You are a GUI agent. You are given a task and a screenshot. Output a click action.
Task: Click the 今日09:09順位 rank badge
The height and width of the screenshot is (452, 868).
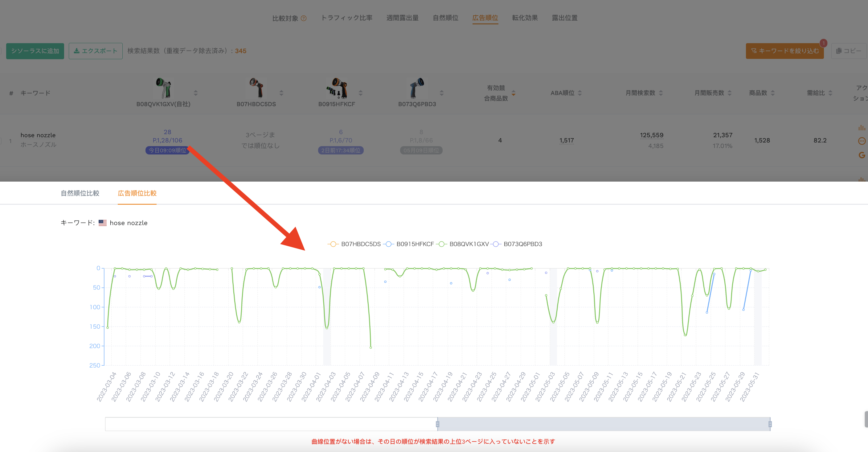point(167,150)
